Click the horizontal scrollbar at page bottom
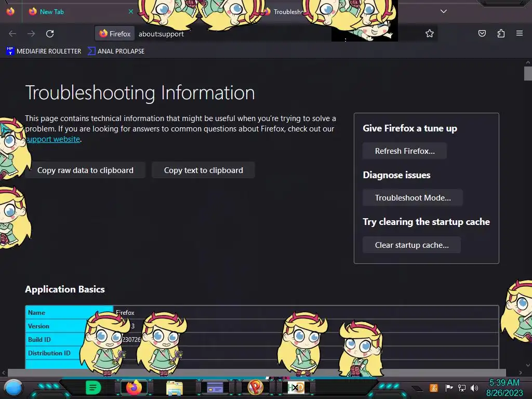This screenshot has height=399, width=532. click(257, 373)
